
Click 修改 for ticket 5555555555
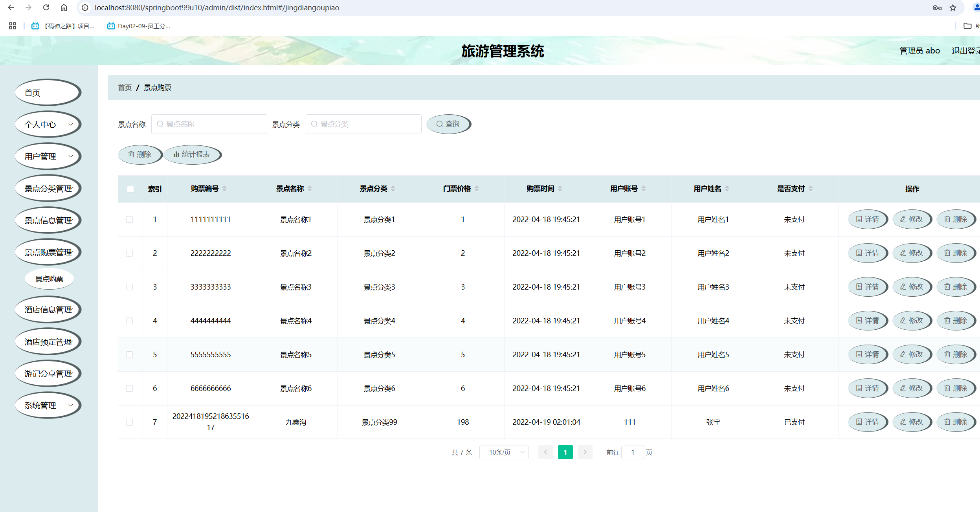coord(912,354)
